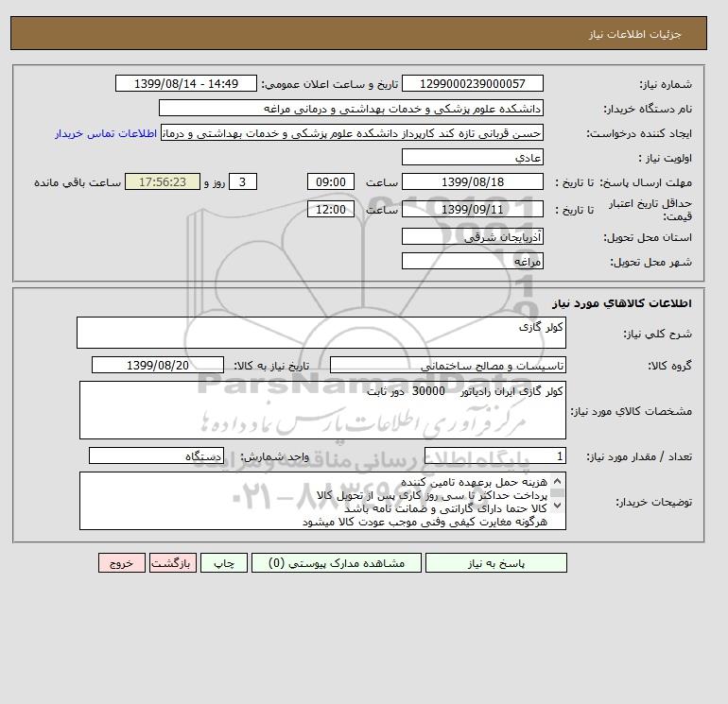Select the priority field عادي
Screen dimensions: 728x704
[472, 157]
